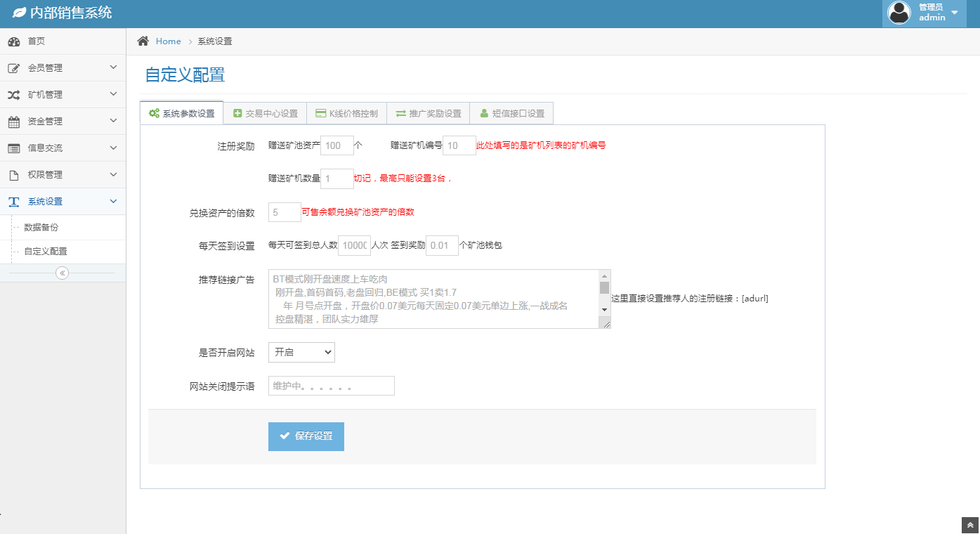Click the file icon beside 权限管理
Image resolution: width=980 pixels, height=534 pixels.
14,175
